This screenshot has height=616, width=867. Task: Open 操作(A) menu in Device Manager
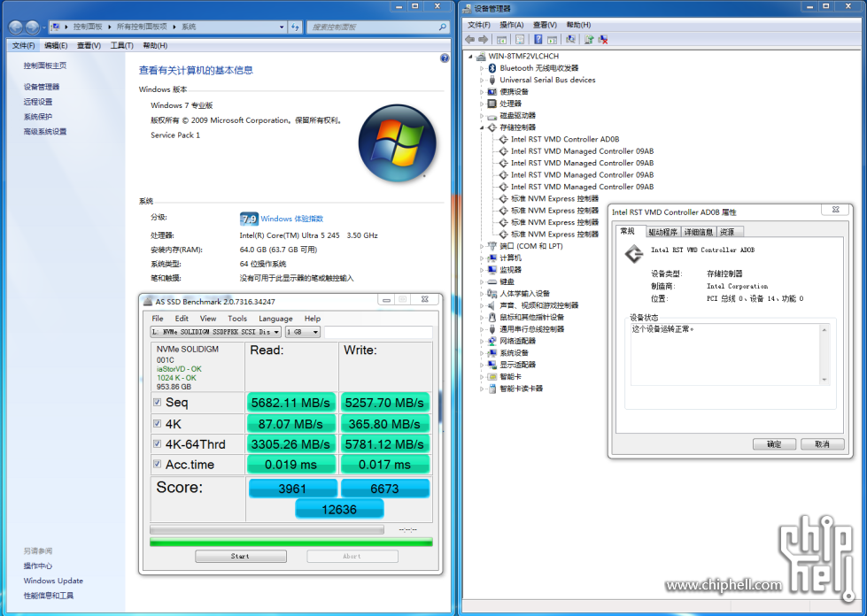(x=512, y=25)
